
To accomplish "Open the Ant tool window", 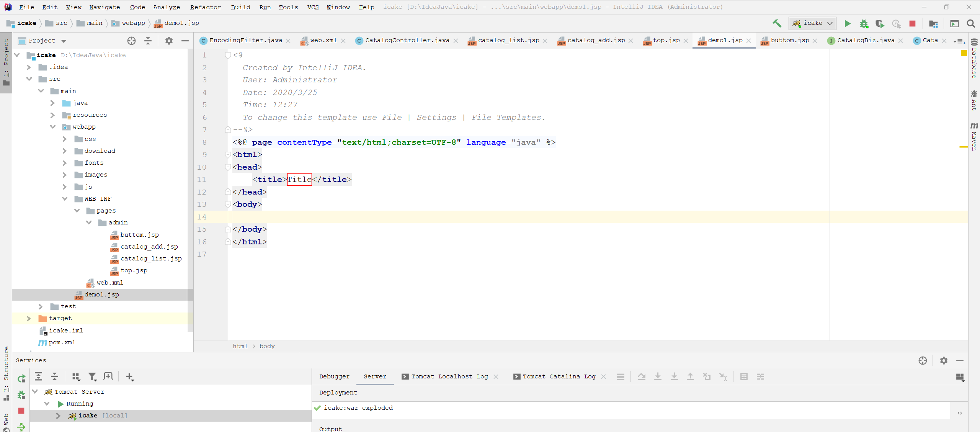I will tap(974, 100).
